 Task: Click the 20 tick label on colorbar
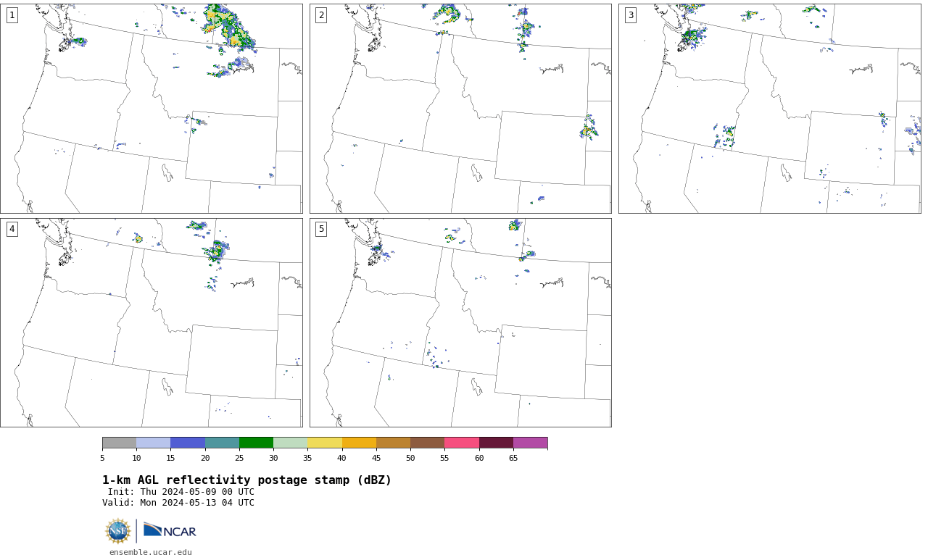coord(205,458)
